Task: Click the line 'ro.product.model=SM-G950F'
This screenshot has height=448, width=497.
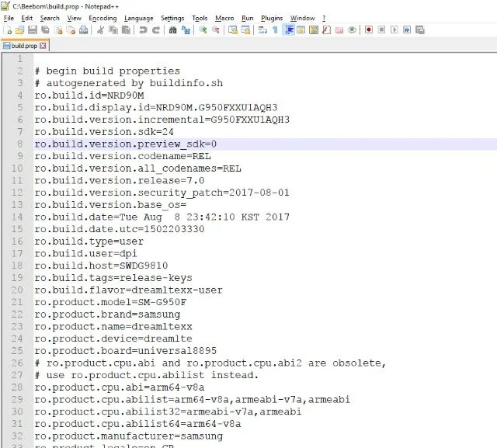Action: tap(110, 302)
